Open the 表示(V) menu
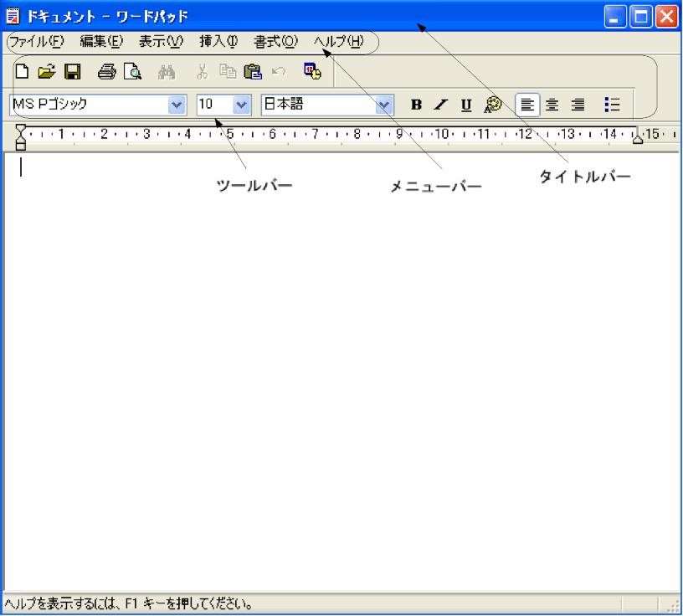Image resolution: width=683 pixels, height=616 pixels. 162,41
